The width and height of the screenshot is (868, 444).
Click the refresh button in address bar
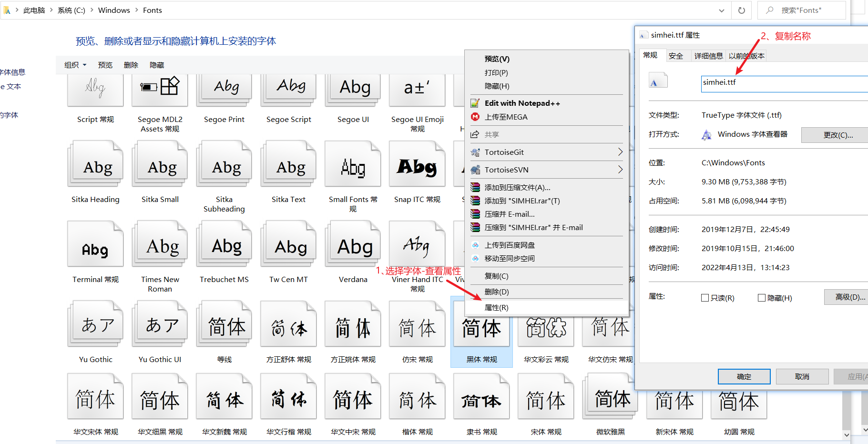(742, 10)
